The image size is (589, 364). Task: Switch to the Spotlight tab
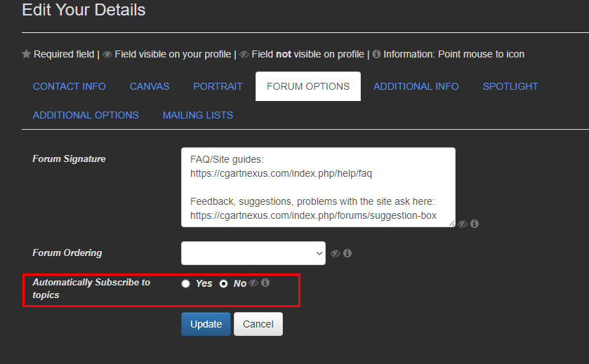pyautogui.click(x=510, y=86)
